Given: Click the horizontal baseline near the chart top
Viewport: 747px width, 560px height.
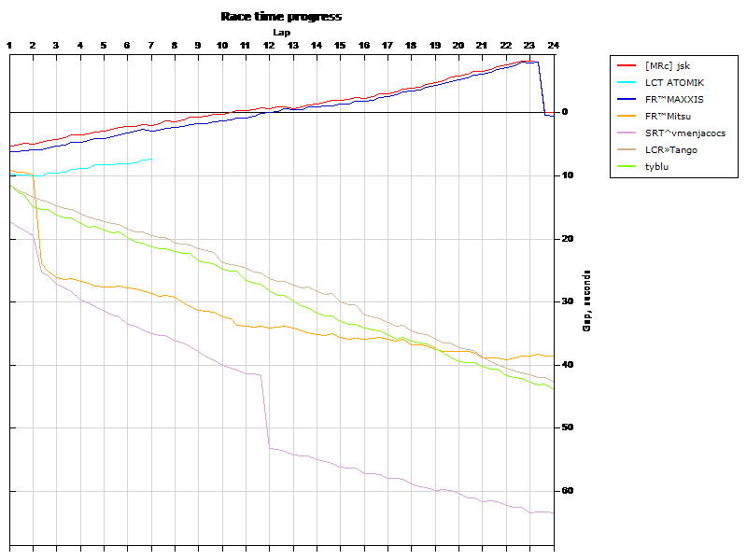Looking at the screenshot, I should (x=280, y=114).
